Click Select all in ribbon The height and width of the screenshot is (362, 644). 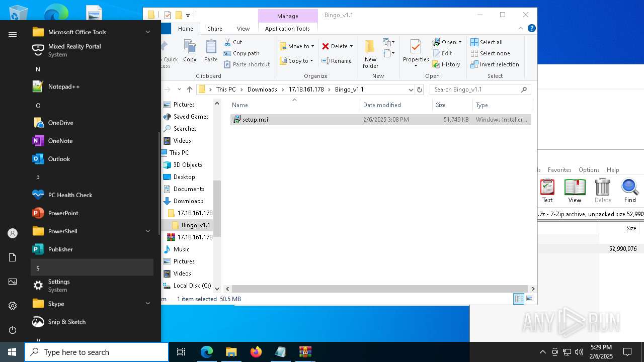[487, 42]
